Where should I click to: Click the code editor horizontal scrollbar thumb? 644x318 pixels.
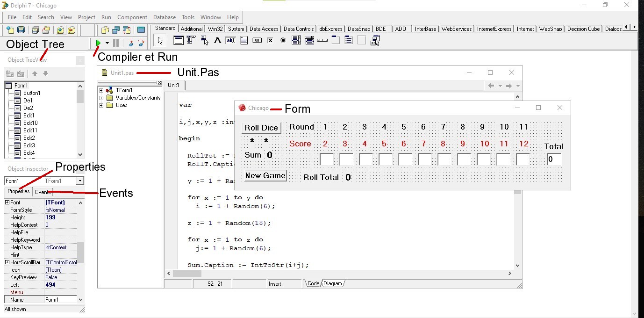(x=187, y=274)
